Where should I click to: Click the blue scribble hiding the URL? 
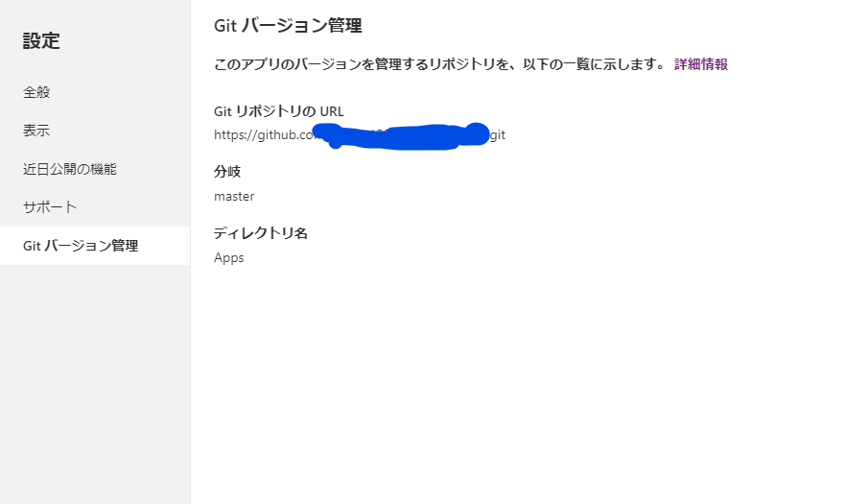click(x=401, y=136)
